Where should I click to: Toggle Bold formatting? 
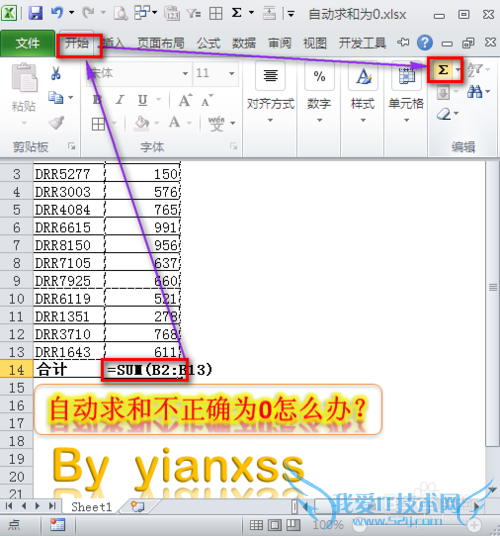coord(97,100)
